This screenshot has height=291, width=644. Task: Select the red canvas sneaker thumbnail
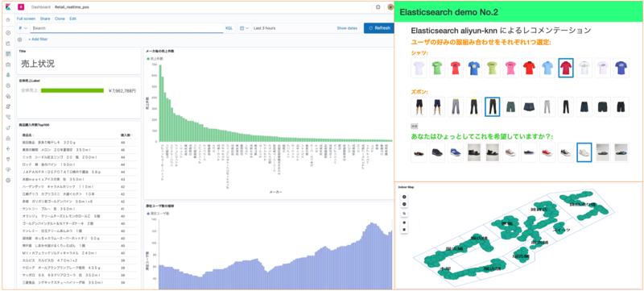click(547, 152)
